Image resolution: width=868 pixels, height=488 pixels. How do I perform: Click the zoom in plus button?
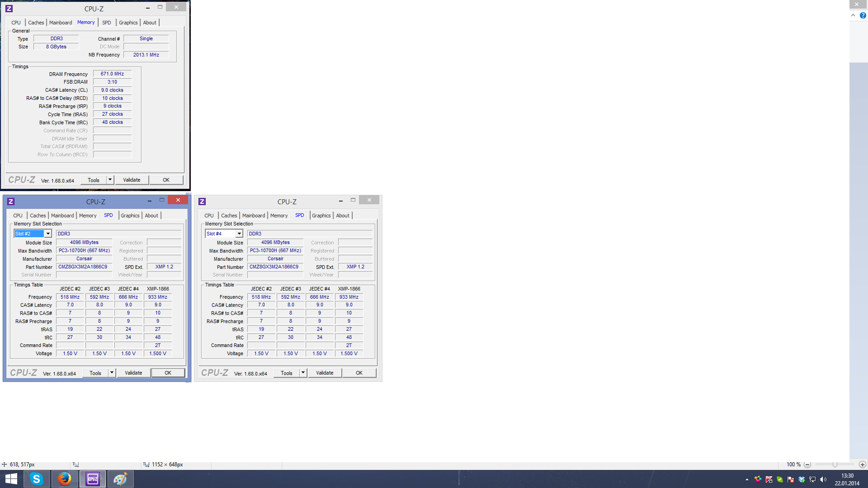(863, 465)
